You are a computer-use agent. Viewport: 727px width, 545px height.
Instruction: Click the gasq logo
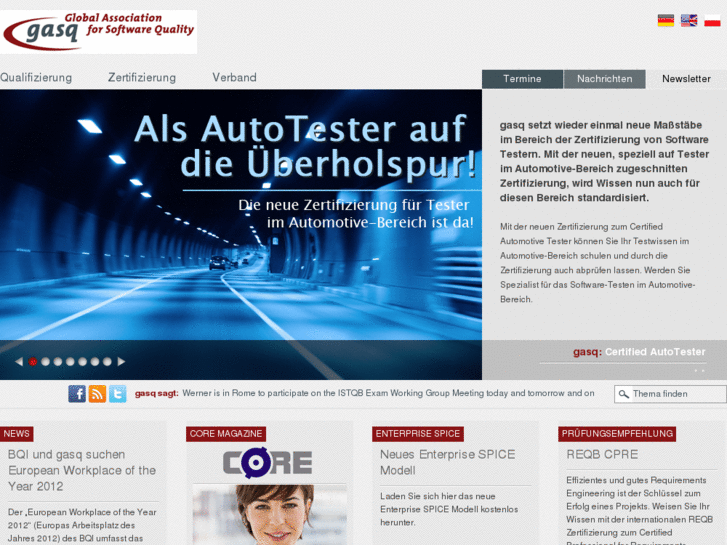click(x=98, y=32)
